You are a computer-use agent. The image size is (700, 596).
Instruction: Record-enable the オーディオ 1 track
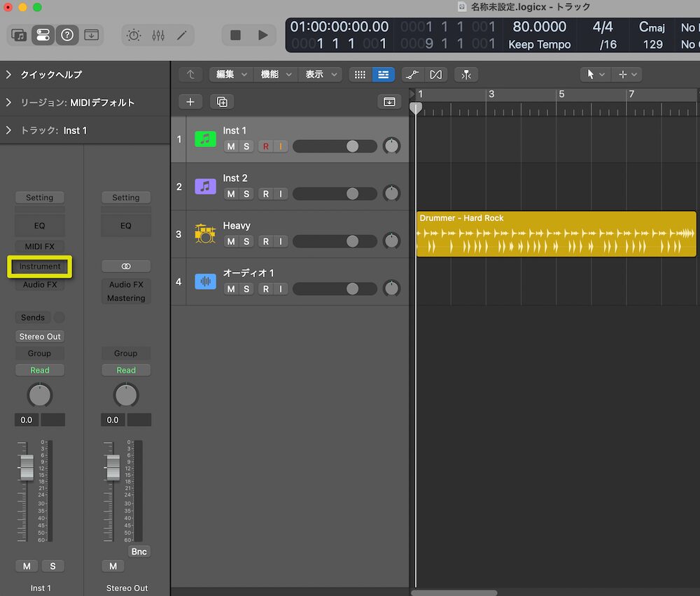265,289
